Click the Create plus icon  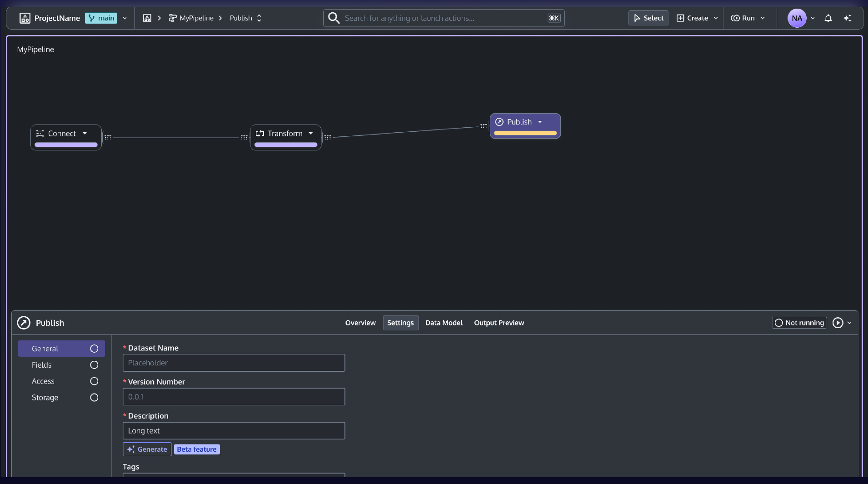680,18
